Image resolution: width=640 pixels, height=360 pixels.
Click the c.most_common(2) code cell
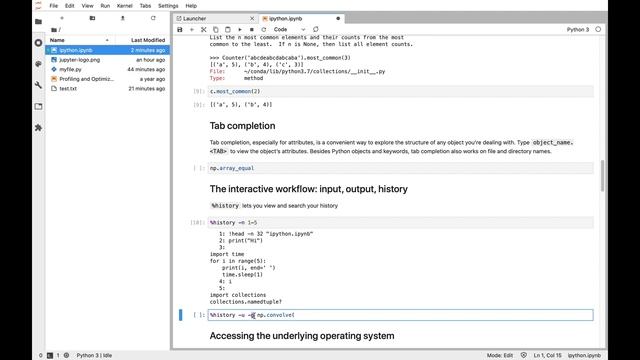coord(400,91)
